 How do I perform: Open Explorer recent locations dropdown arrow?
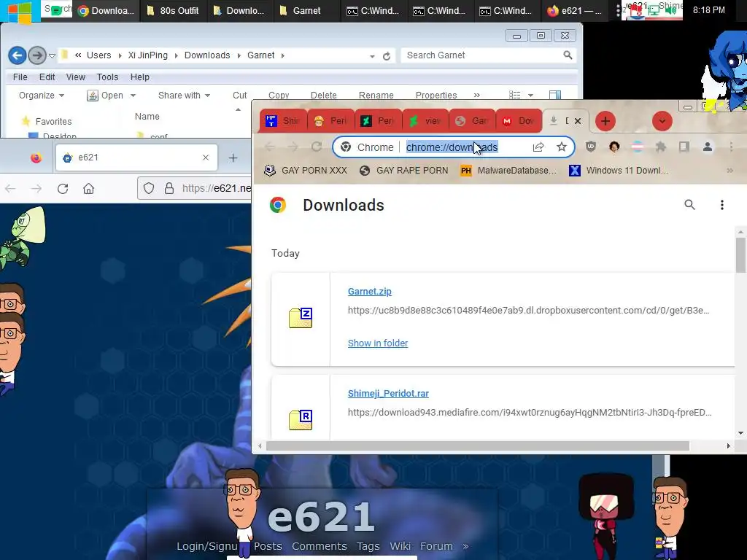tap(53, 56)
